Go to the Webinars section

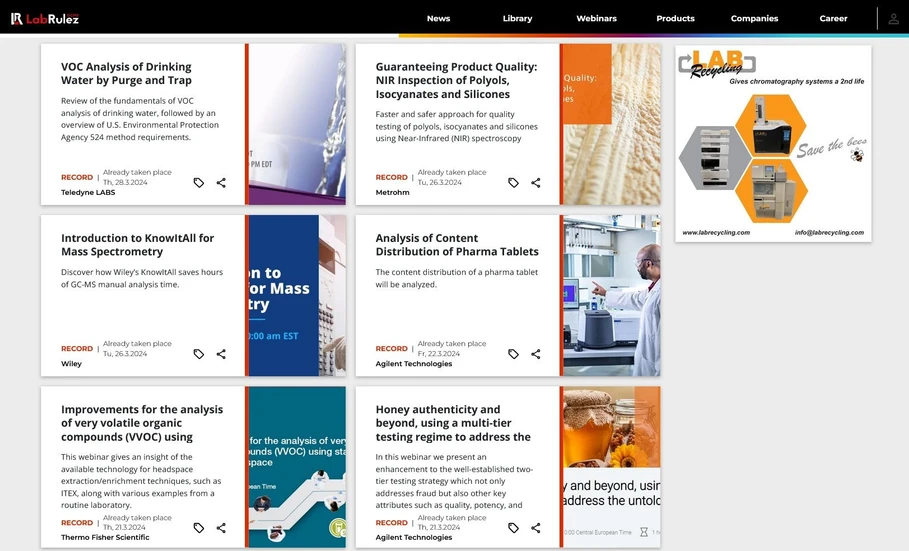point(596,19)
